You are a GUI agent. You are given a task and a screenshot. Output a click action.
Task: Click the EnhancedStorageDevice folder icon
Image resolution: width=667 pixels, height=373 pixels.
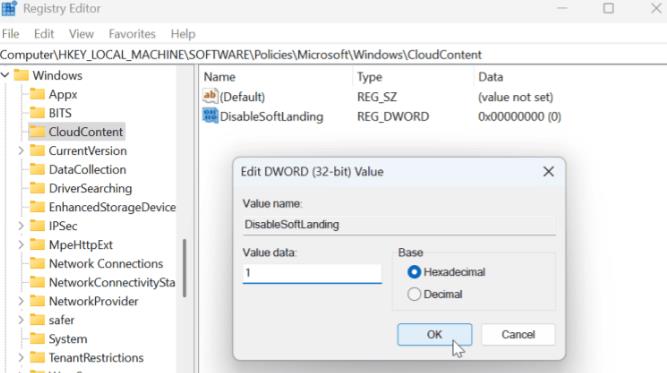click(37, 207)
